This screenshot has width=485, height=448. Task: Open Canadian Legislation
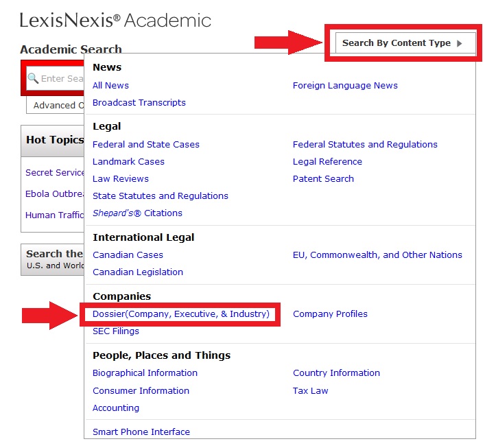pos(138,272)
